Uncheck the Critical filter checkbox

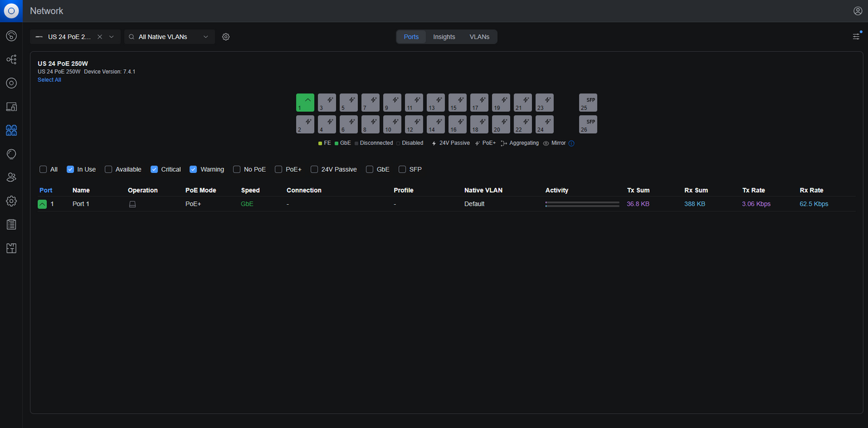click(155, 169)
